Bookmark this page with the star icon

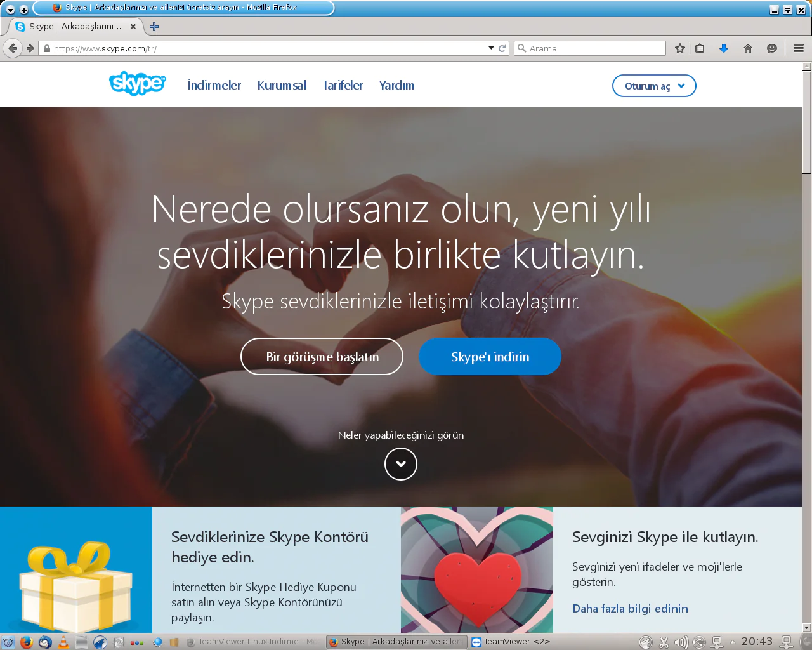coord(679,48)
